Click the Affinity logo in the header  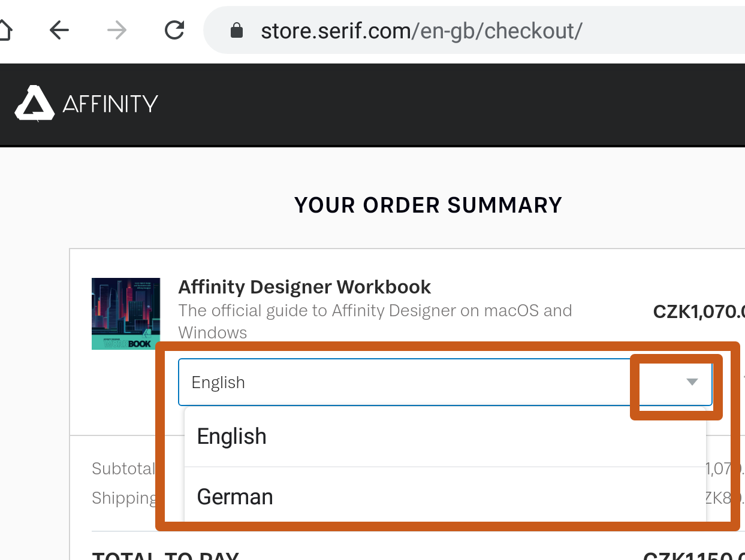click(x=86, y=104)
